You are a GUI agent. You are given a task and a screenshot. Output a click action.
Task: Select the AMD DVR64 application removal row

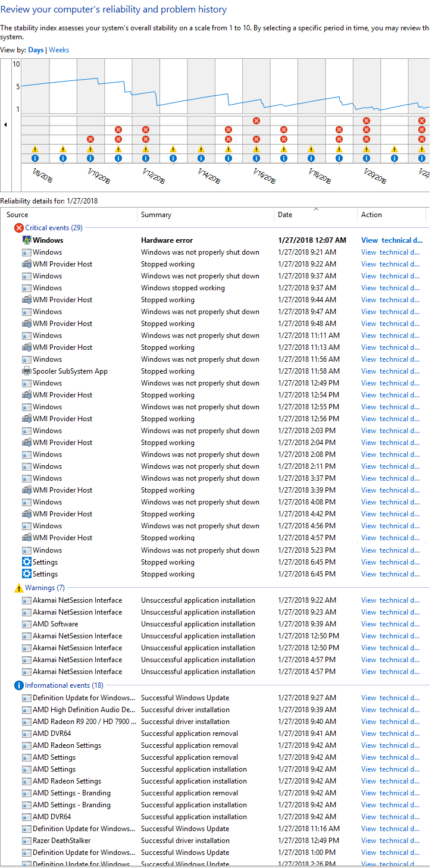(215, 734)
